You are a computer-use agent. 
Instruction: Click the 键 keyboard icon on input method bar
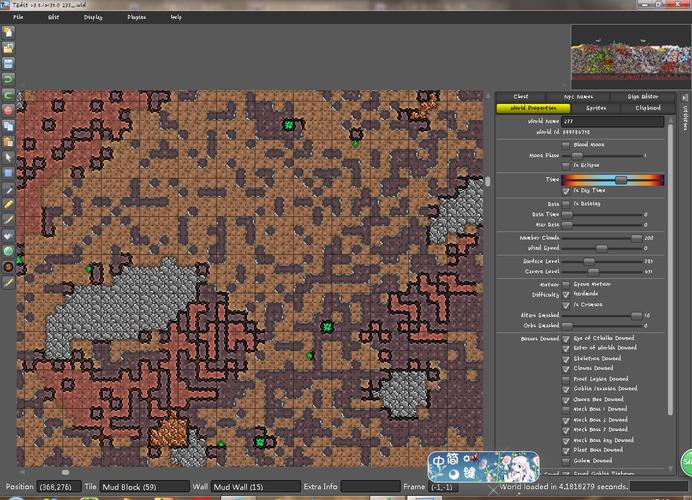pyautogui.click(x=470, y=474)
